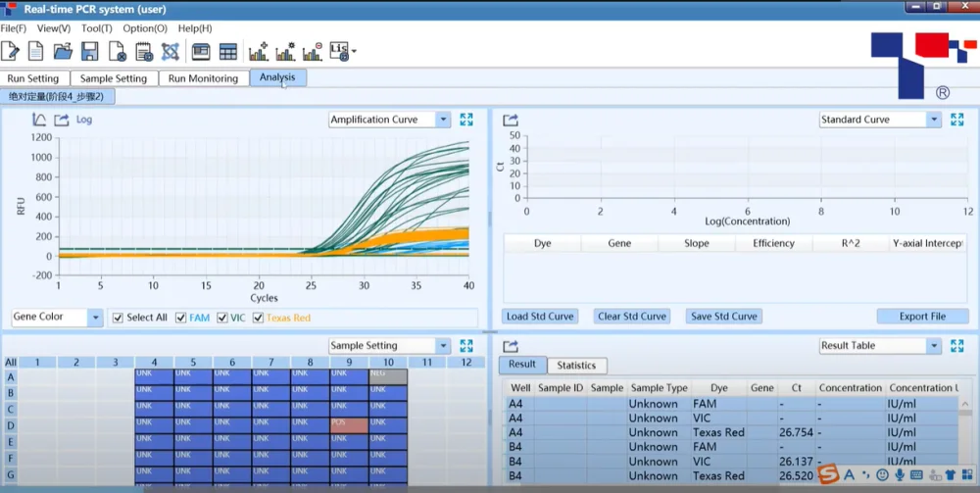980x493 pixels.
Task: Click the Export File button
Action: (922, 317)
